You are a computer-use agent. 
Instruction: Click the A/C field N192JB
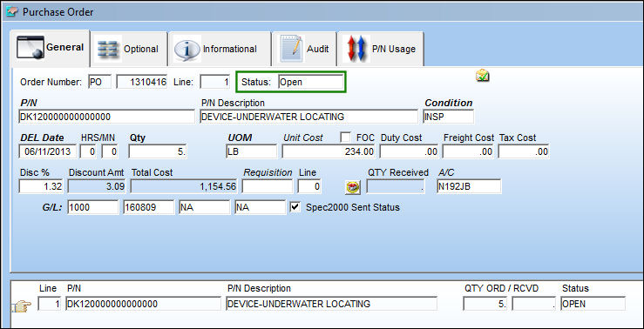(469, 186)
